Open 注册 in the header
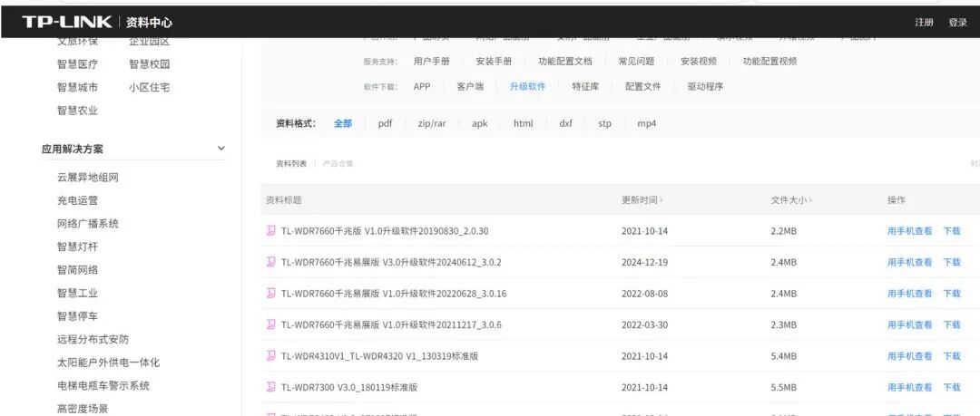980x416 pixels. 924,23
